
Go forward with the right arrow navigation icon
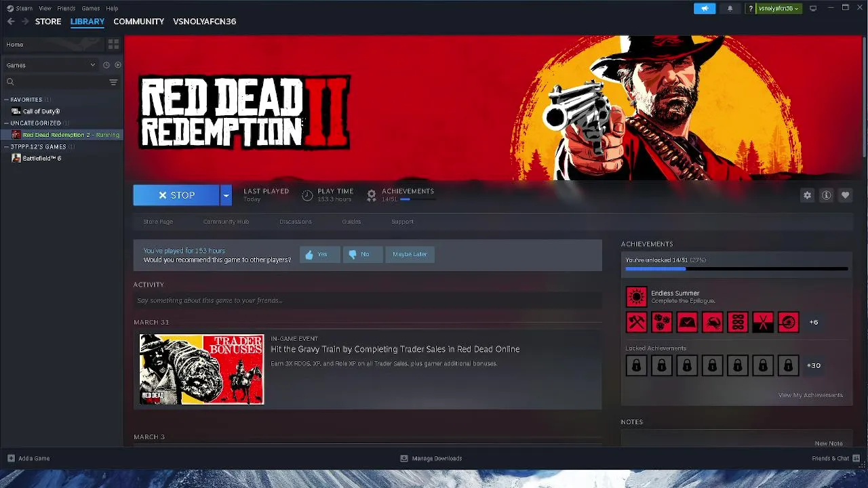tap(25, 22)
